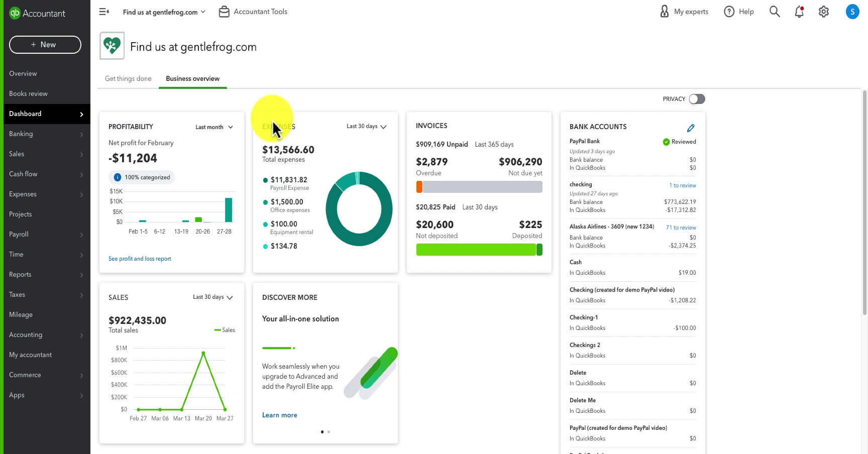Click the green Reviewed checkmark for PayPal Bank
This screenshot has height=454, width=868.
tap(666, 142)
